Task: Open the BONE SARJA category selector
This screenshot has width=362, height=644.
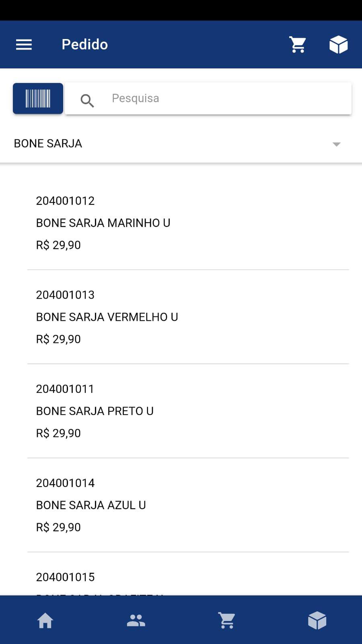Action: (x=181, y=144)
